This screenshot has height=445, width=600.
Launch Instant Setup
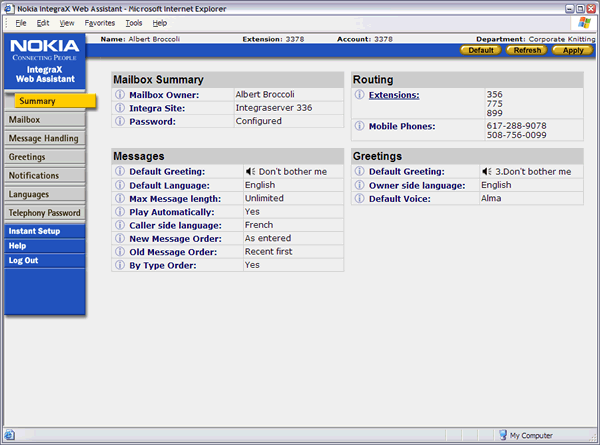pos(45,231)
